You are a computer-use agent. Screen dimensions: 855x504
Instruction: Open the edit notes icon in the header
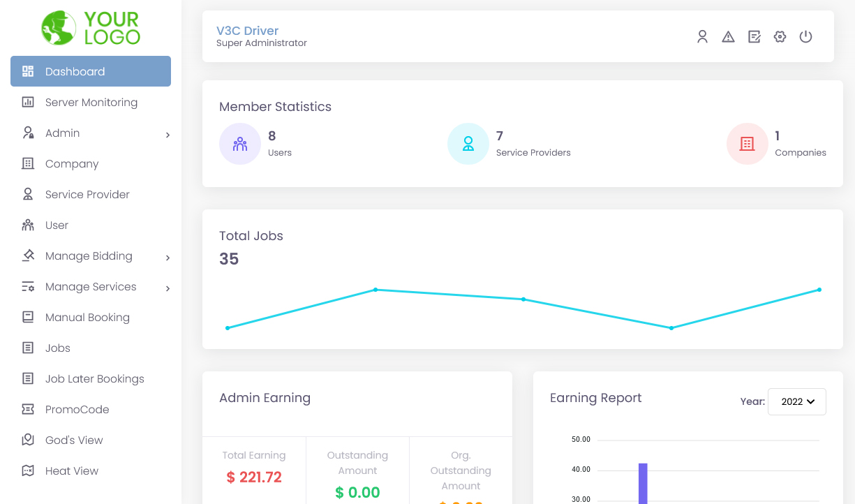754,36
